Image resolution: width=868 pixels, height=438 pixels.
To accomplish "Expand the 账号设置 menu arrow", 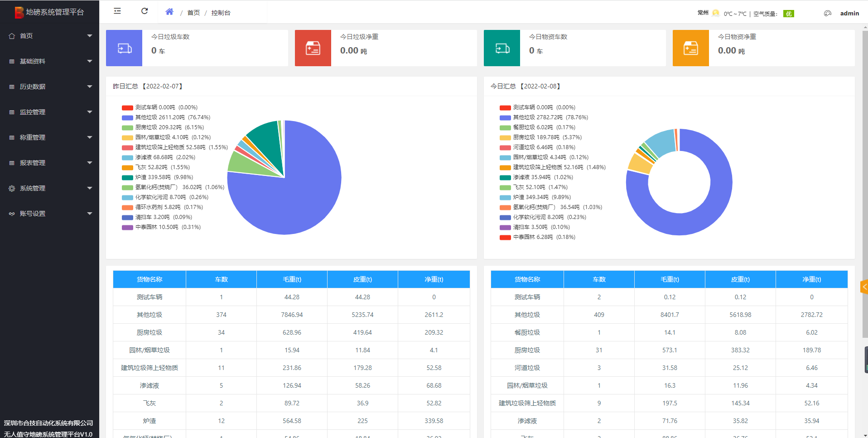I will click(x=90, y=214).
